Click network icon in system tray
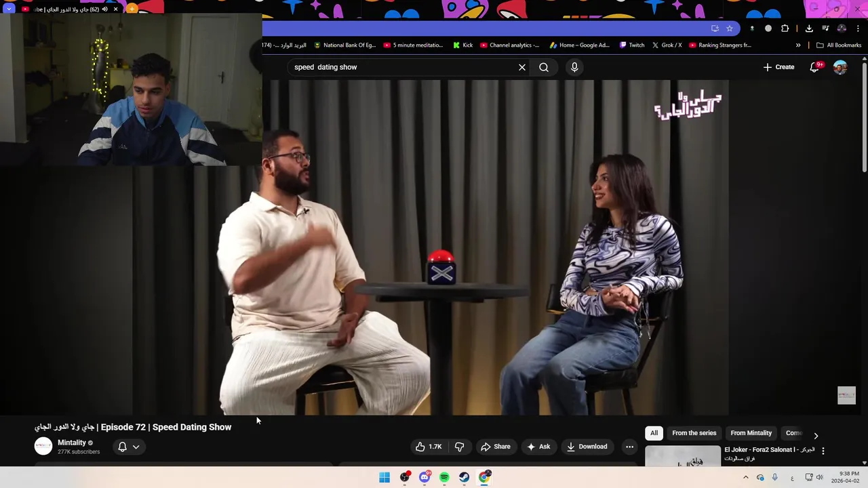The width and height of the screenshot is (868, 488). pos(808,477)
